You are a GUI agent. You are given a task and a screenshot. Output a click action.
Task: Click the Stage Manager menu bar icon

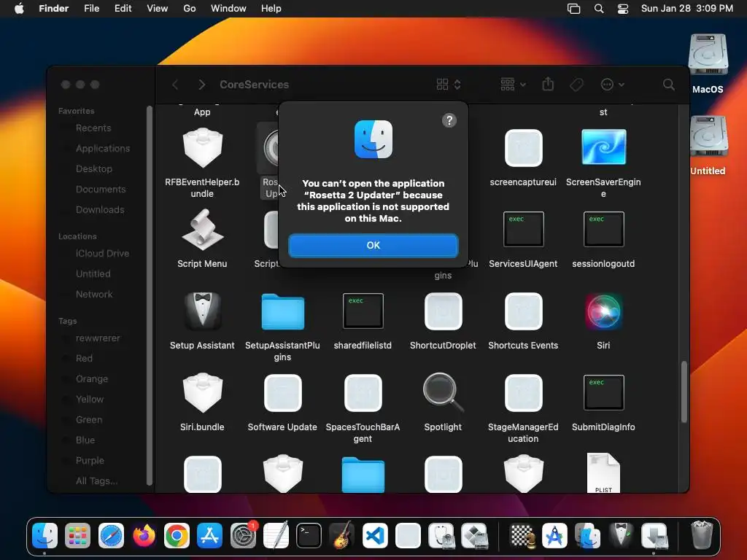pyautogui.click(x=573, y=9)
